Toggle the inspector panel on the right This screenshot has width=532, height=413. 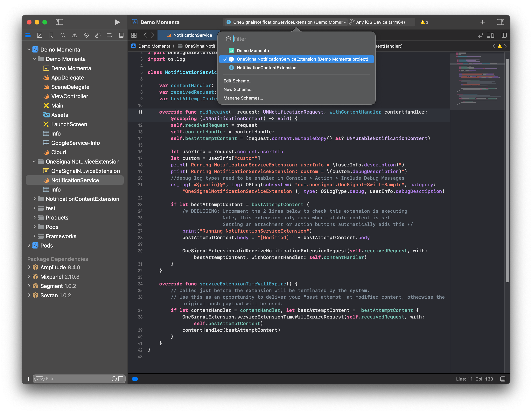click(500, 22)
